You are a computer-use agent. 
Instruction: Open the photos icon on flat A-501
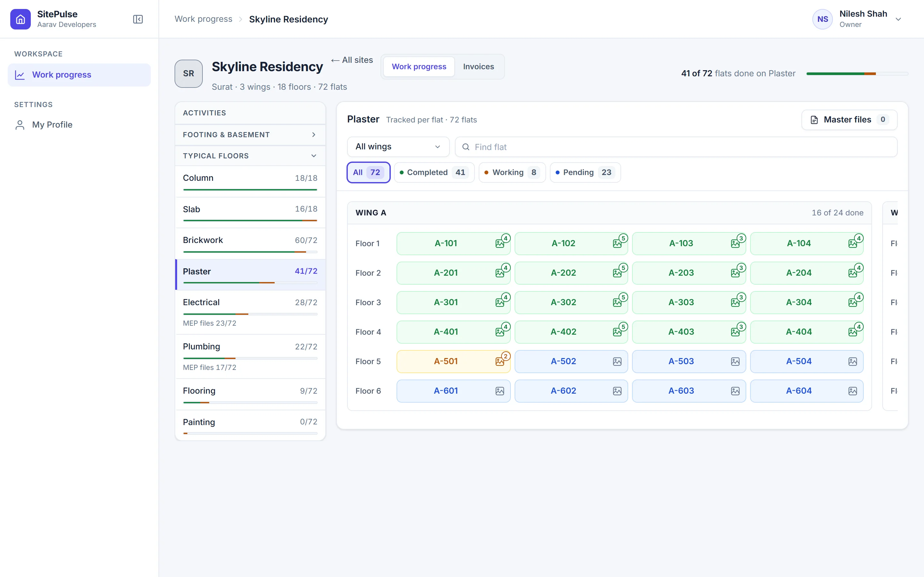tap(500, 361)
